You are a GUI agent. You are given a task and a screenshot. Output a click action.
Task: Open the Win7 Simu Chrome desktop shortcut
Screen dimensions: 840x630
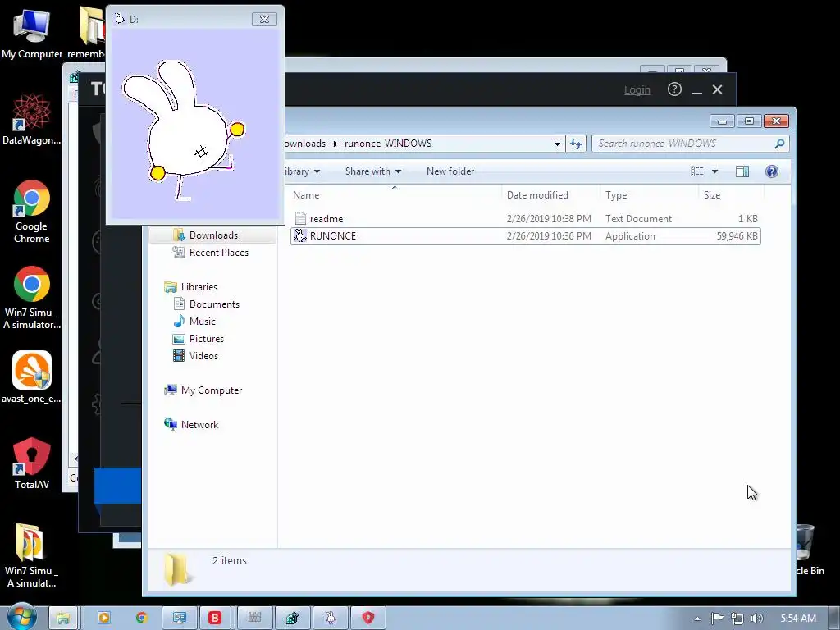pyautogui.click(x=32, y=297)
